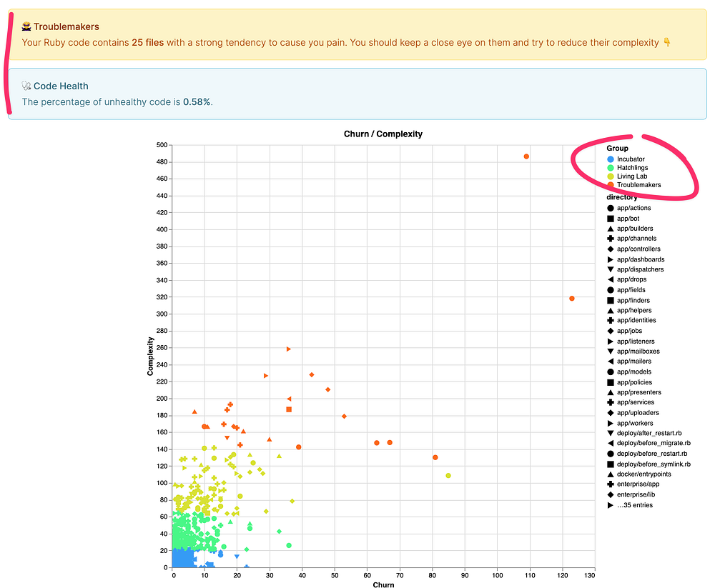Screen dimensions: 715x588
Task: Click the Troublemakers orange color swatch
Action: pos(610,185)
